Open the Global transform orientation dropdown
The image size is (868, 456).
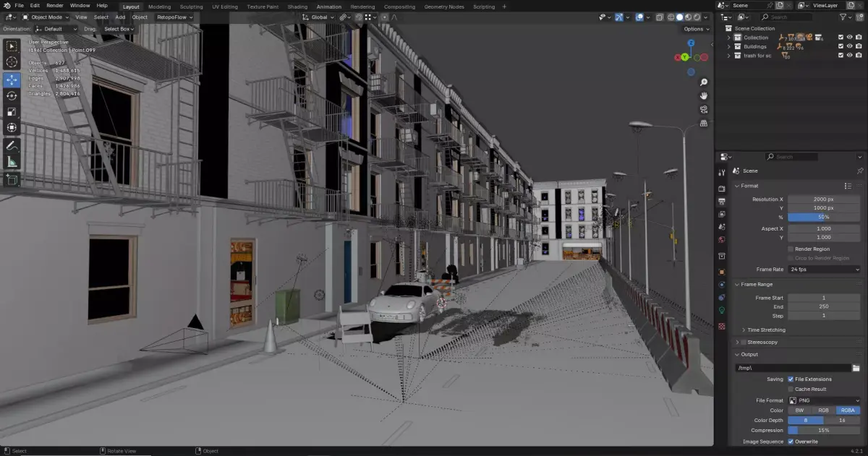coord(318,17)
